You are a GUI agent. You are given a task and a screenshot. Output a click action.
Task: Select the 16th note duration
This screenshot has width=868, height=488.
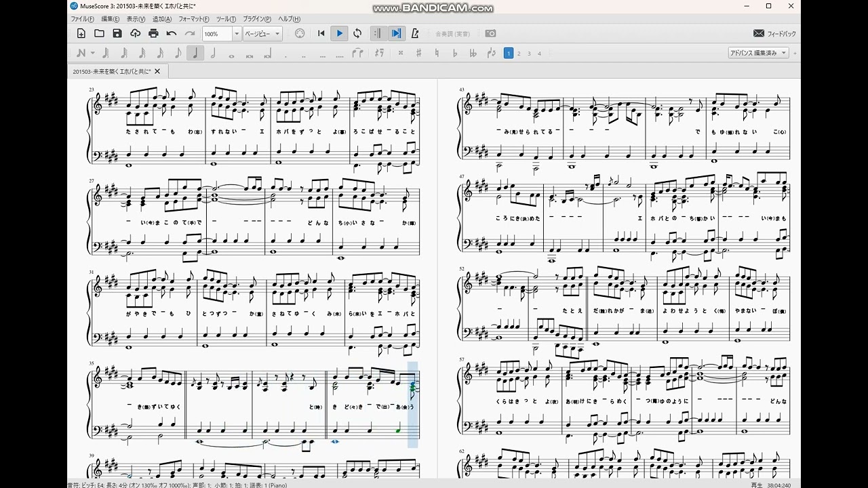(x=160, y=53)
